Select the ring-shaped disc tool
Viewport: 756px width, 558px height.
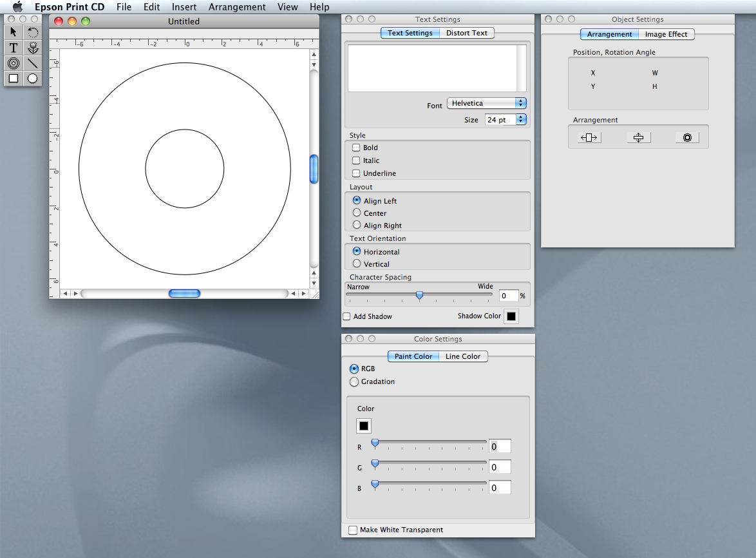coord(14,63)
